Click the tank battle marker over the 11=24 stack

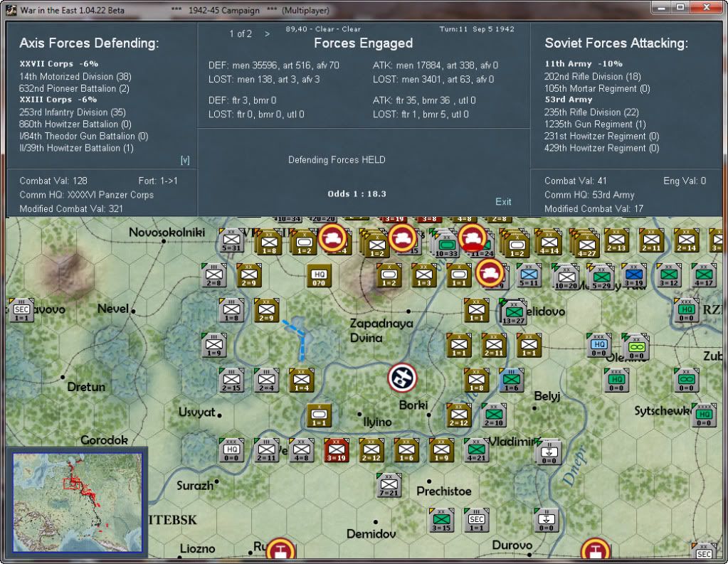pos(473,238)
